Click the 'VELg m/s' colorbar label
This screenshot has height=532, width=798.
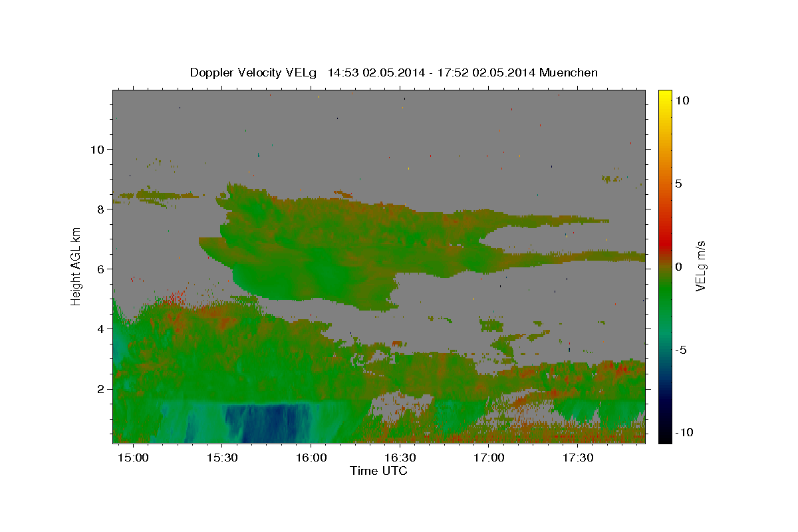point(700,266)
